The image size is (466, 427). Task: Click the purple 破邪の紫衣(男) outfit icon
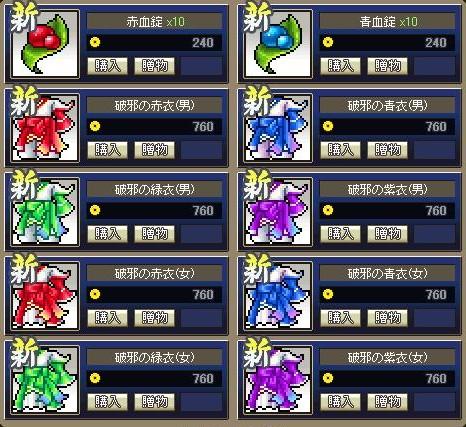click(278, 212)
